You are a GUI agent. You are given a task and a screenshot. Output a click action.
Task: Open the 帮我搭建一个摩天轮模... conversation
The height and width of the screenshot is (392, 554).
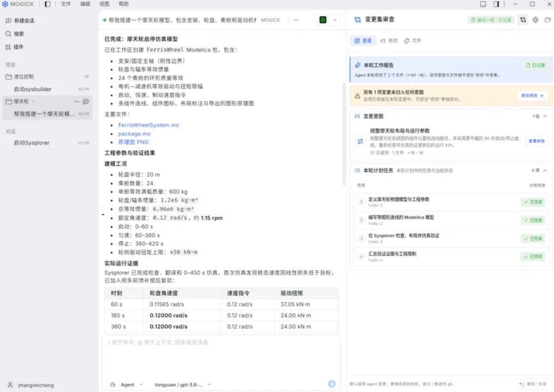point(47,114)
